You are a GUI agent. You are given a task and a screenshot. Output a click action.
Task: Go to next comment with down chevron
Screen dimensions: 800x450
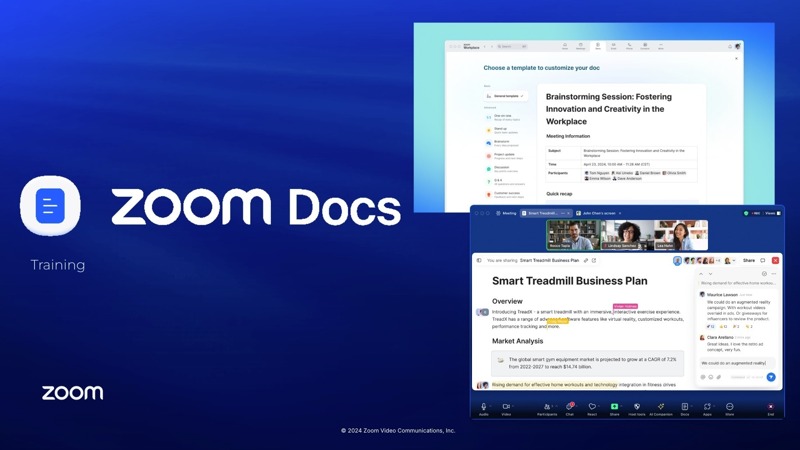pos(710,274)
